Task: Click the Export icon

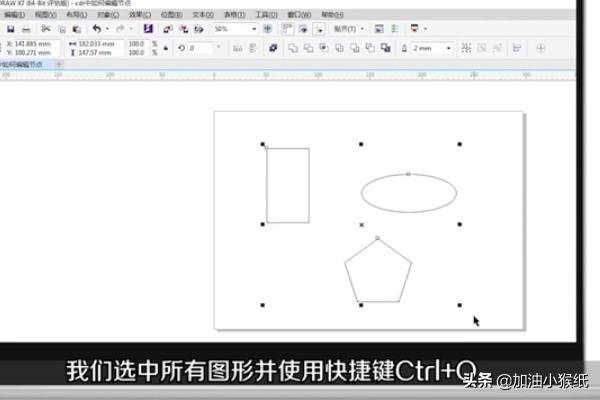Action: coord(183,29)
